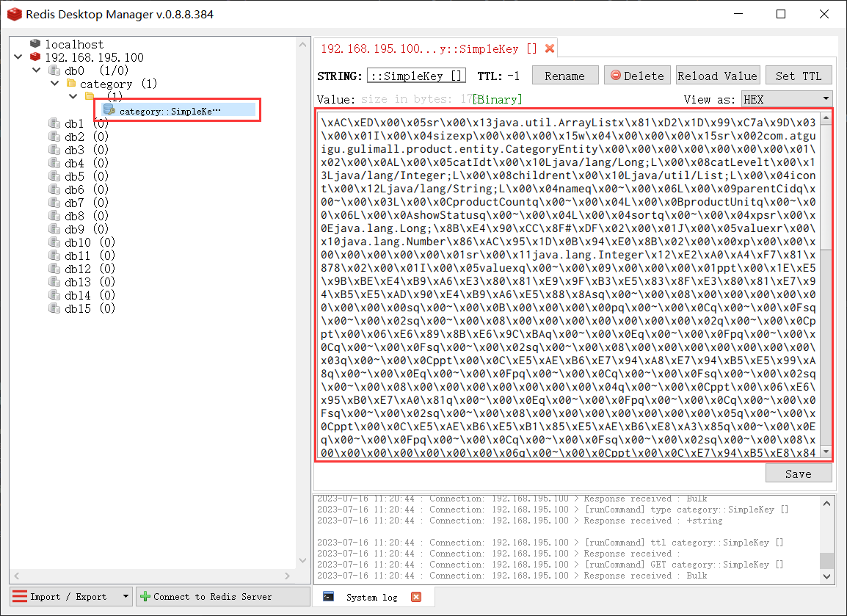Click the red 192.168.195.100 server icon

[x=35, y=58]
